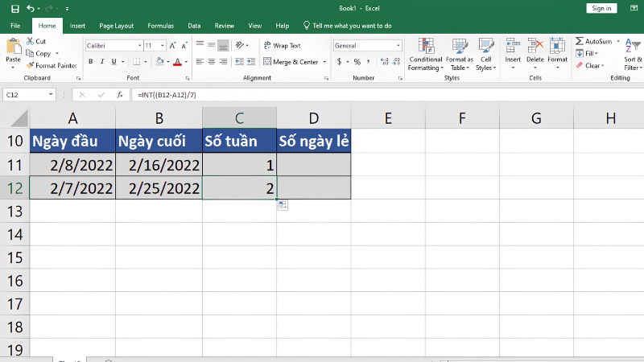Switch to the Formulas tab
Viewport: 644px width, 362px height.
[x=160, y=26]
